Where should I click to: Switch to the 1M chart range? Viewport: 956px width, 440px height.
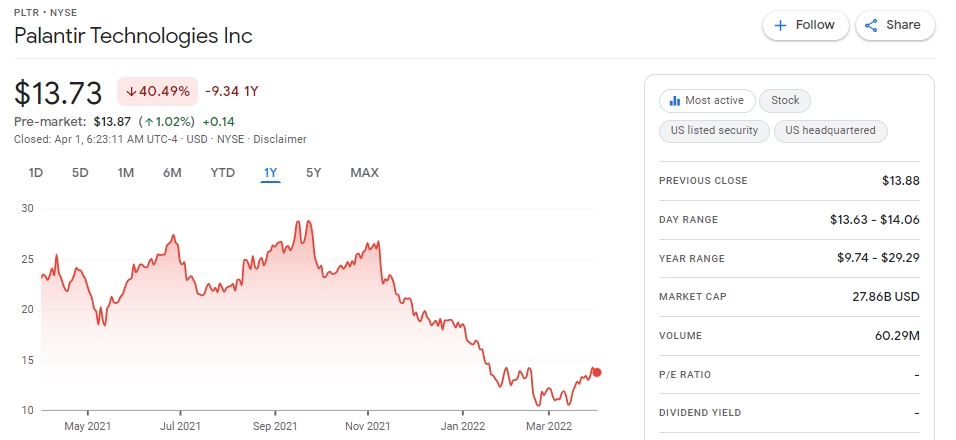tap(126, 172)
